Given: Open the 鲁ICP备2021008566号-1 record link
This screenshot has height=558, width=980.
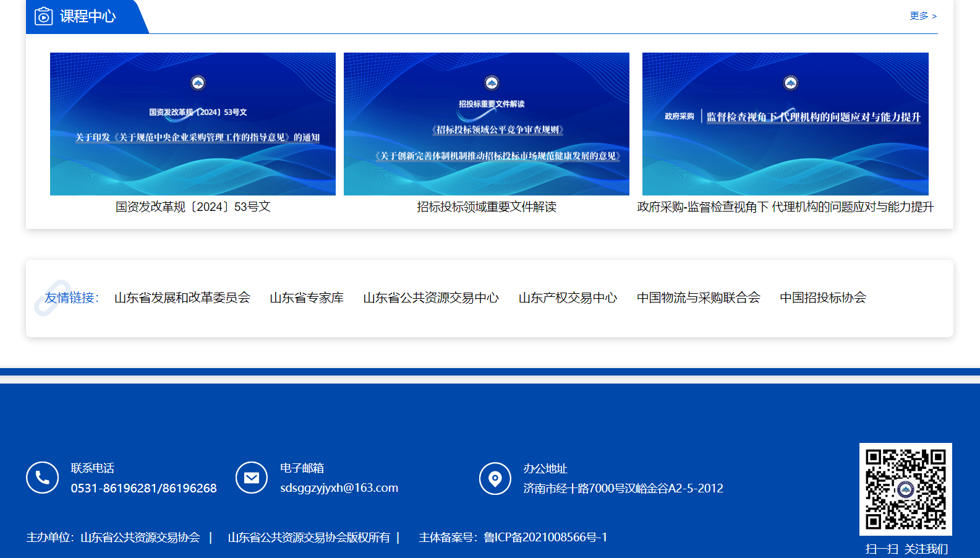Looking at the screenshot, I should pos(545,537).
